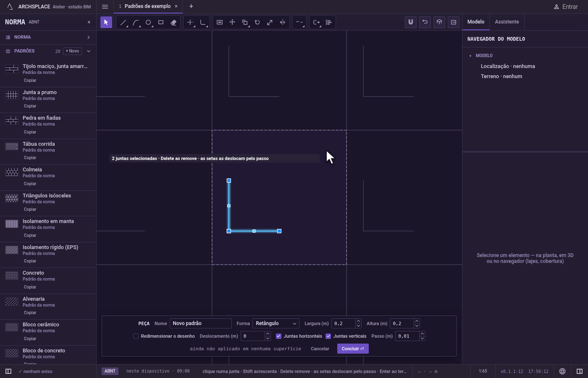This screenshot has width=588, height=378.
Task: Click the globe language icon
Action: [x=562, y=371]
